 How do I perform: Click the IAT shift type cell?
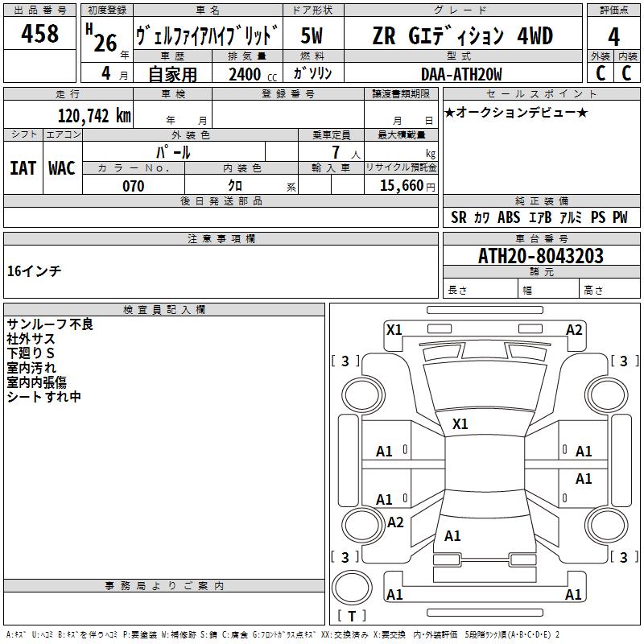point(23,167)
